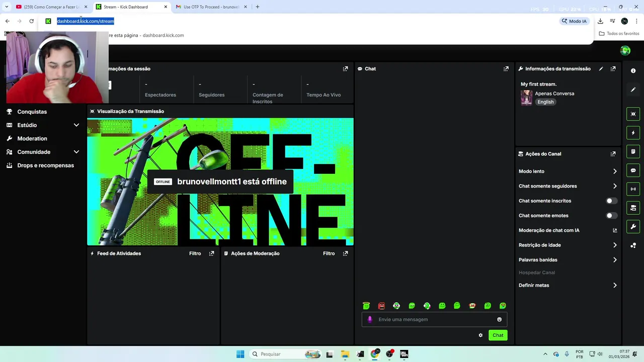Click the pencil edit icon in right sidebar
The height and width of the screenshot is (362, 644).
(x=633, y=89)
